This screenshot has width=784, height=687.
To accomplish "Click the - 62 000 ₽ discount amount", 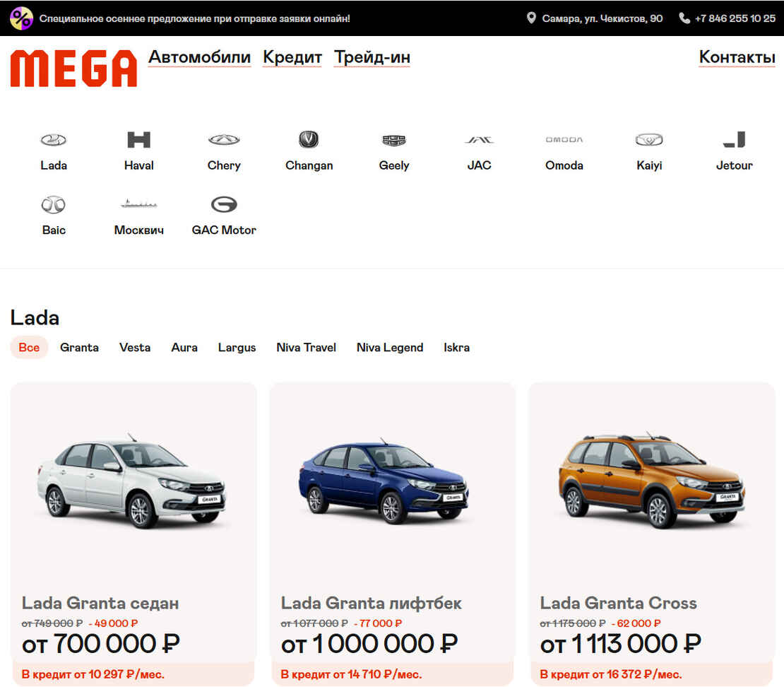I will pyautogui.click(x=636, y=623).
